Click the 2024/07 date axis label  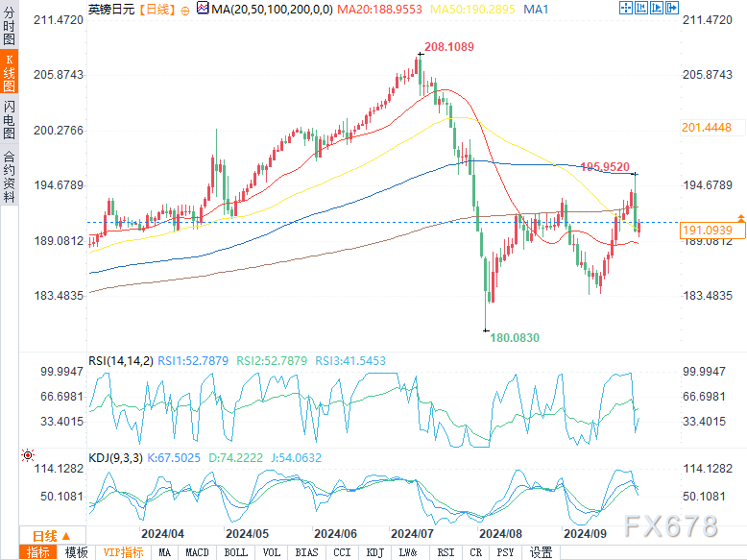(x=412, y=534)
